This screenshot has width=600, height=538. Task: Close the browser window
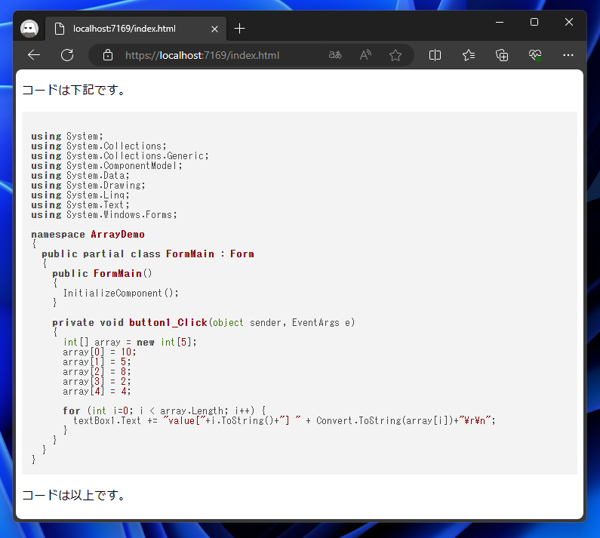point(569,23)
